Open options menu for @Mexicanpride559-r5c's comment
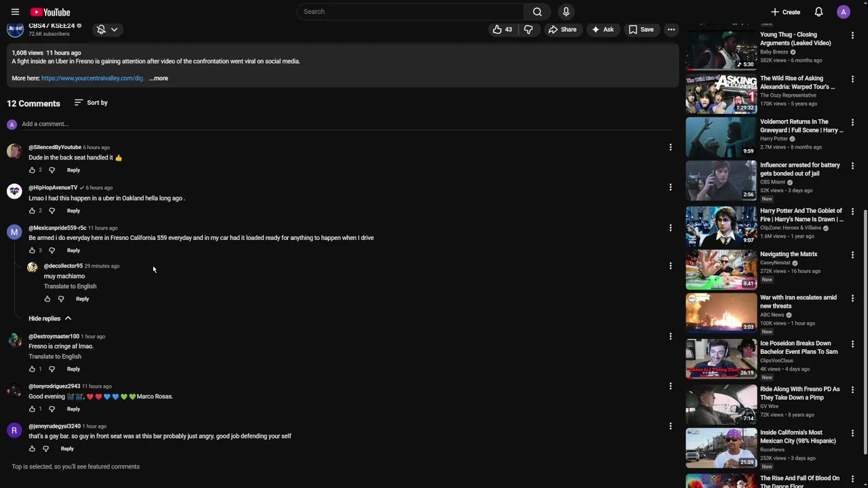This screenshot has width=868, height=488. tap(670, 228)
